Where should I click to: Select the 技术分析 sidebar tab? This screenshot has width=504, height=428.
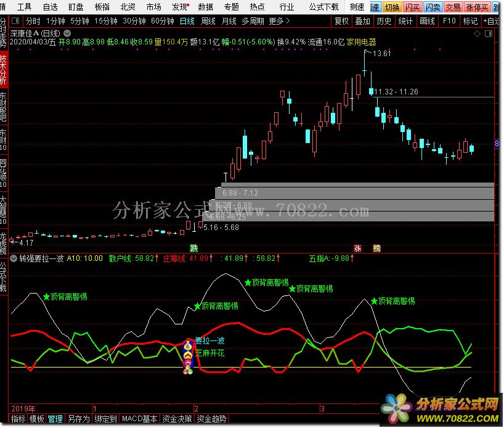[x=4, y=70]
